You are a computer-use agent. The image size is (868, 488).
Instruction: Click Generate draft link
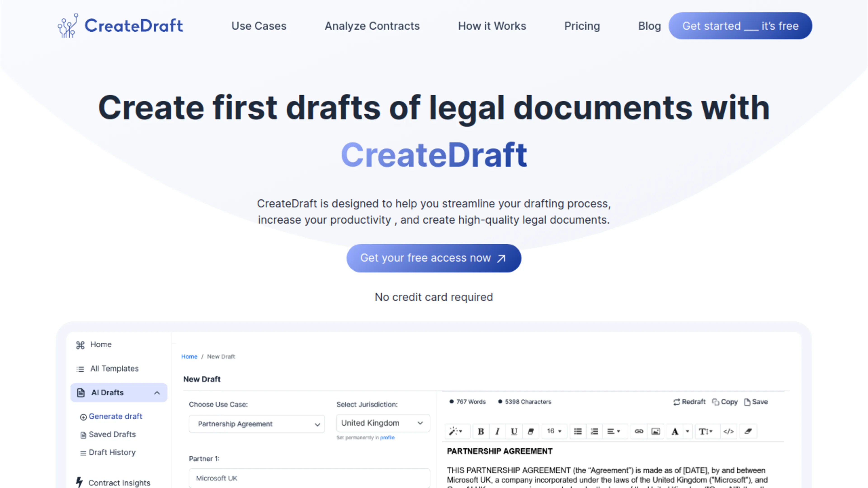pyautogui.click(x=115, y=416)
